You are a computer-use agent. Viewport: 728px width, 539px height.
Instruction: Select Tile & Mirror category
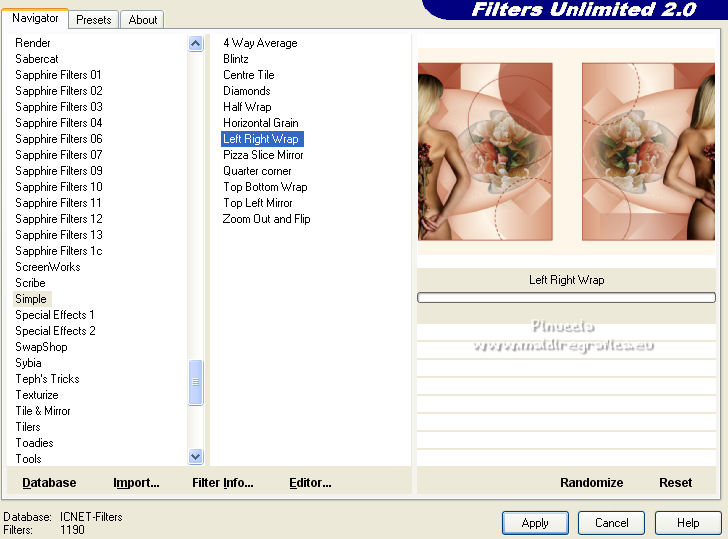coord(43,411)
